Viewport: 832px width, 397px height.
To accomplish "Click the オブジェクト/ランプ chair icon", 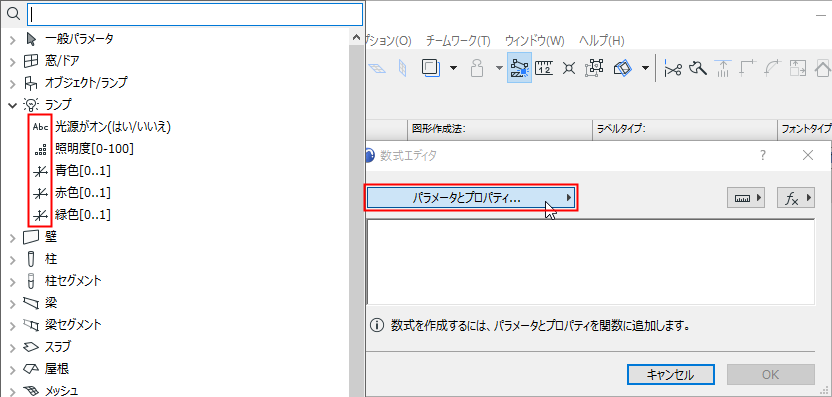I will coord(31,83).
